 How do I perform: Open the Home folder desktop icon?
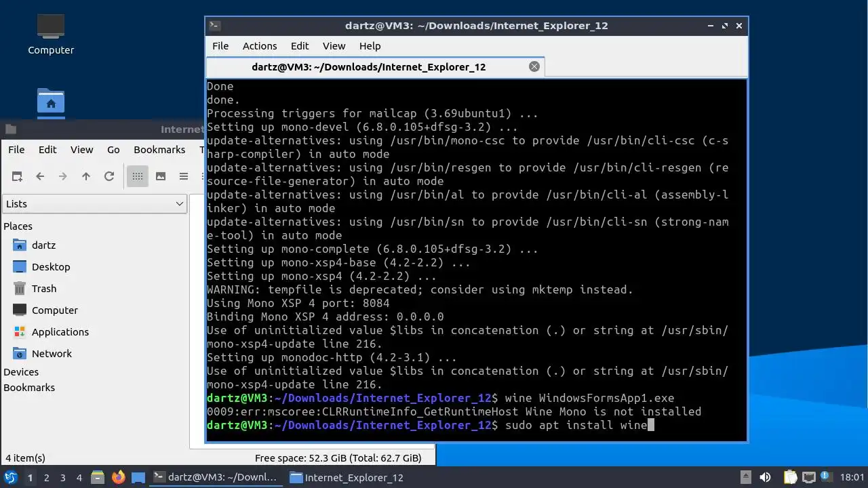[51, 102]
